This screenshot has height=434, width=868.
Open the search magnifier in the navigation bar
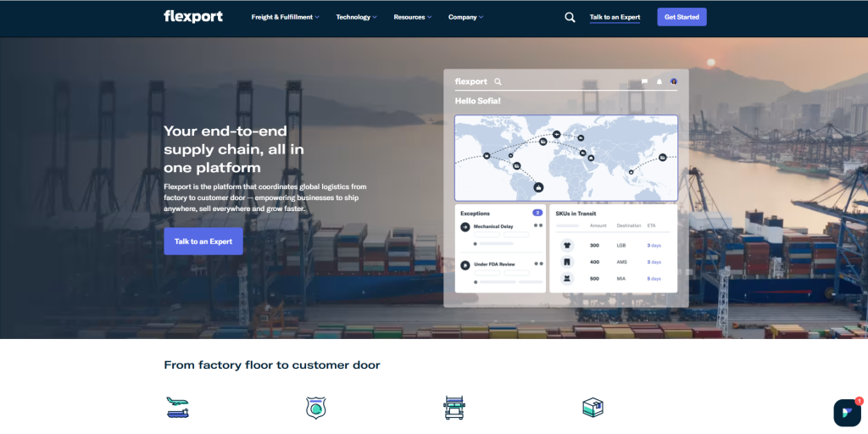570,17
